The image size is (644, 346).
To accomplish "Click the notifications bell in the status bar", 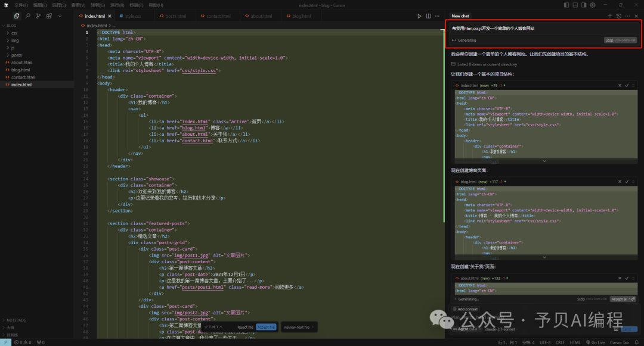I will click(x=637, y=342).
